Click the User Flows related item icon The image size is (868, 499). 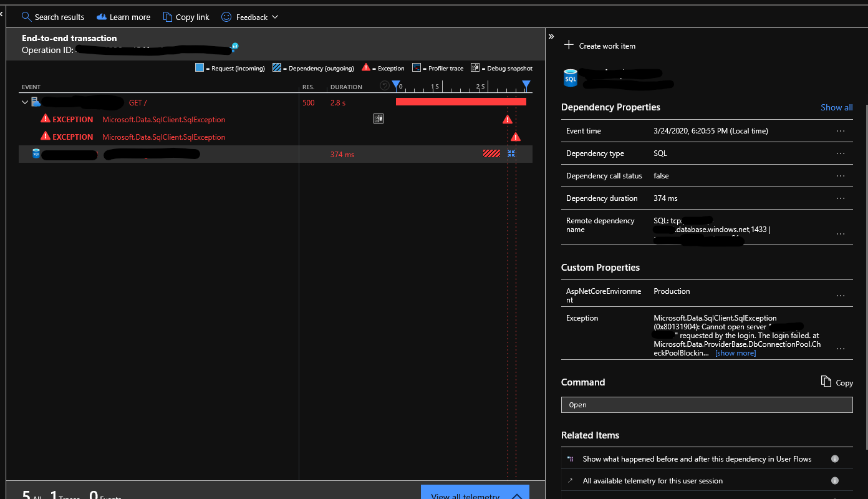[570, 458]
